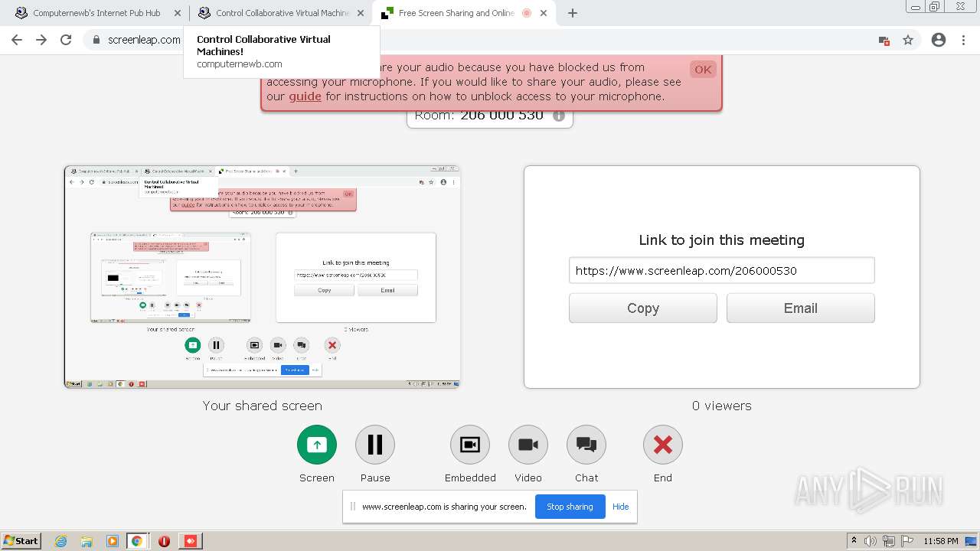Image resolution: width=980 pixels, height=551 pixels.
Task: Click the shared screen preview thumbnail
Action: (263, 277)
